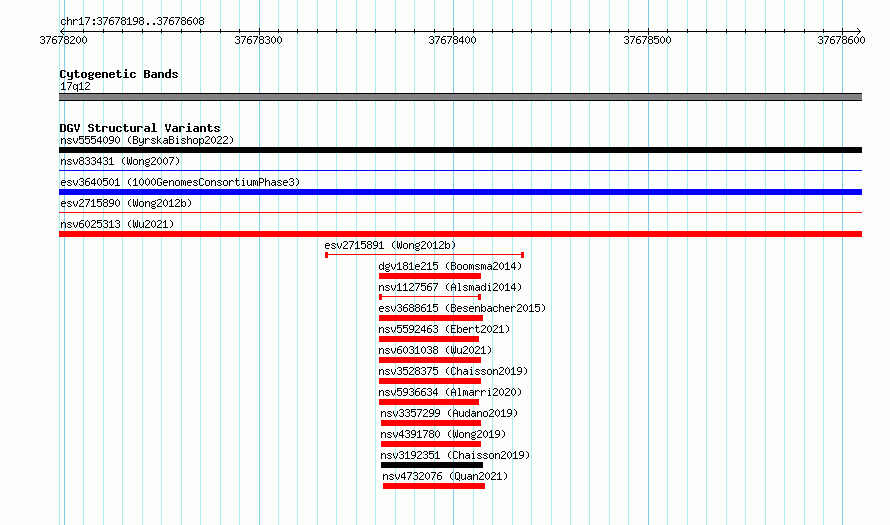Viewport: 890px width, 525px height.
Task: Select the red nsv6031038 variant bar
Action: pyautogui.click(x=430, y=360)
